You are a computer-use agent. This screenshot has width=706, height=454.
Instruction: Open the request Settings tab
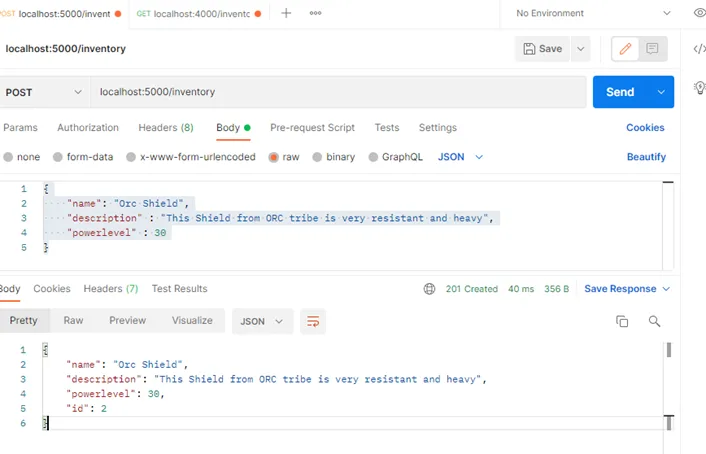(x=438, y=127)
